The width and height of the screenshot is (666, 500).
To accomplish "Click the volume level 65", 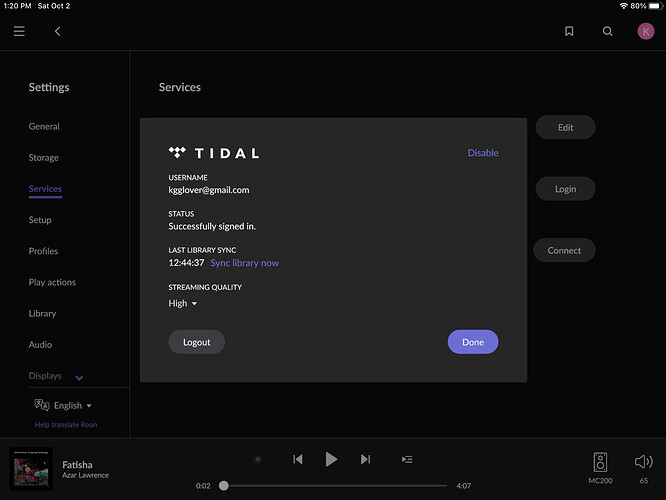I will [x=644, y=481].
